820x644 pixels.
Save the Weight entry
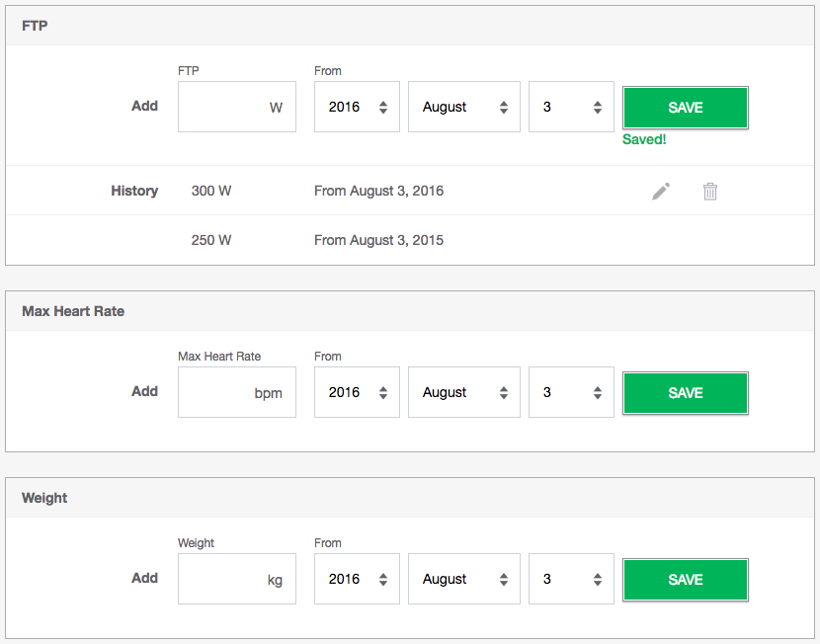pyautogui.click(x=685, y=580)
